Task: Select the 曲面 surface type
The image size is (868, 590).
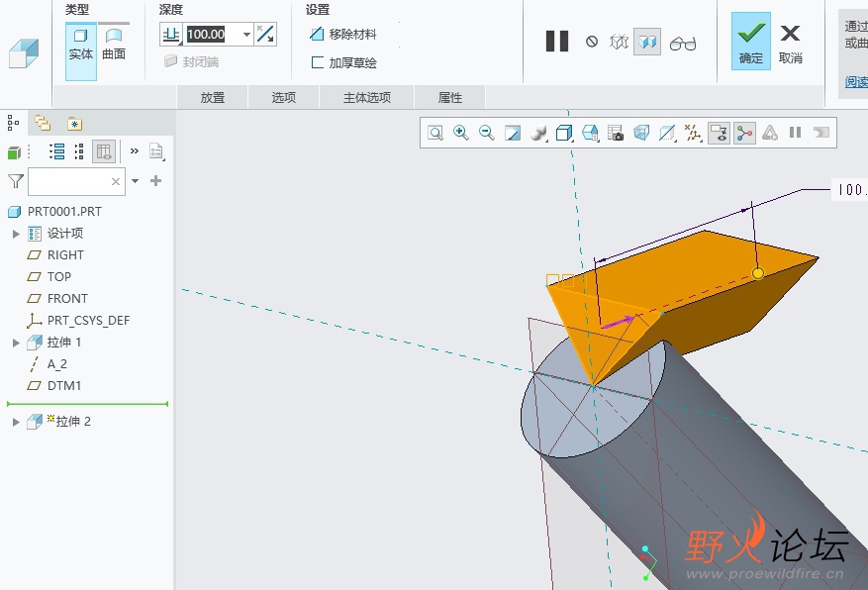Action: (114, 45)
